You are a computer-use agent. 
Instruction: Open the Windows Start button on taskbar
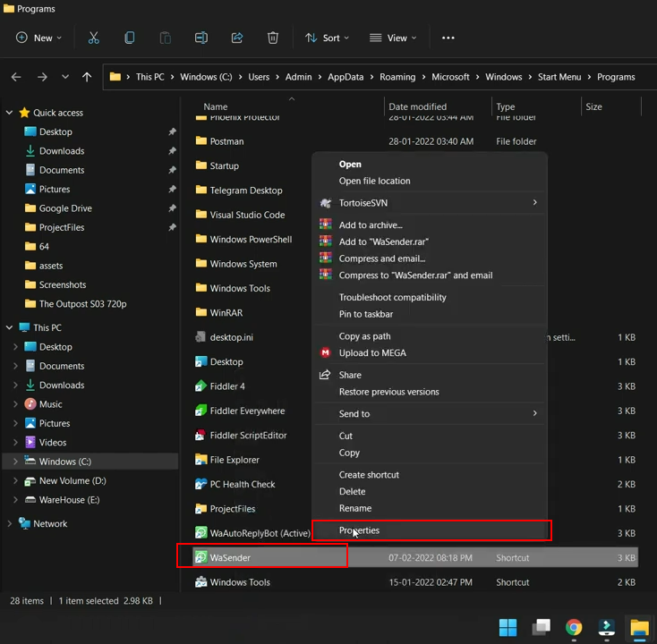pyautogui.click(x=508, y=627)
